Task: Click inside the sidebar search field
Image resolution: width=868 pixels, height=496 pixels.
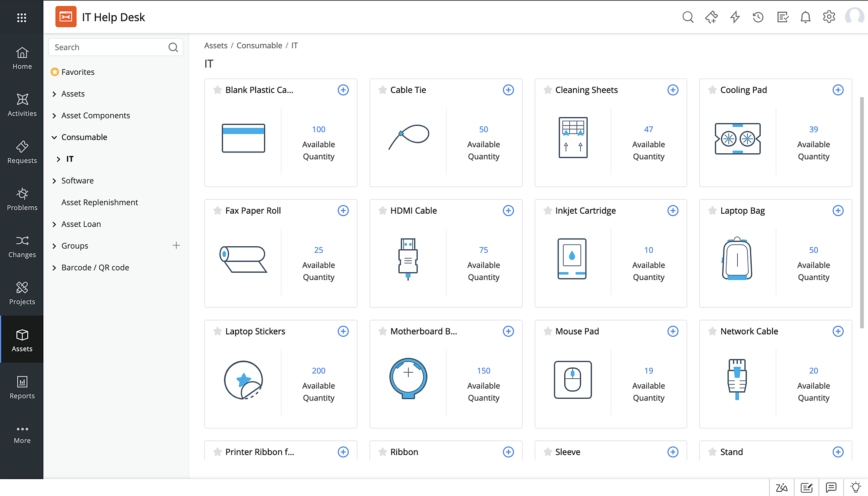Action: (108, 47)
